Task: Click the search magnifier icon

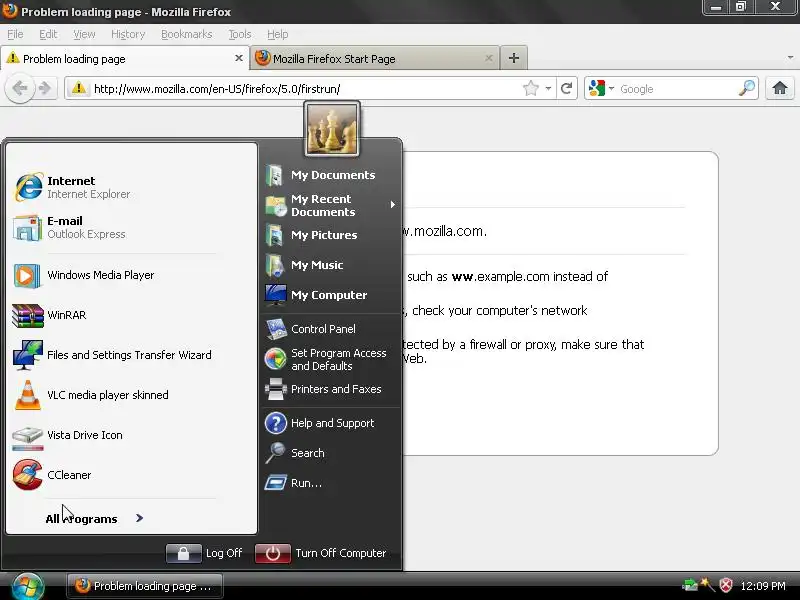Action: (x=746, y=88)
